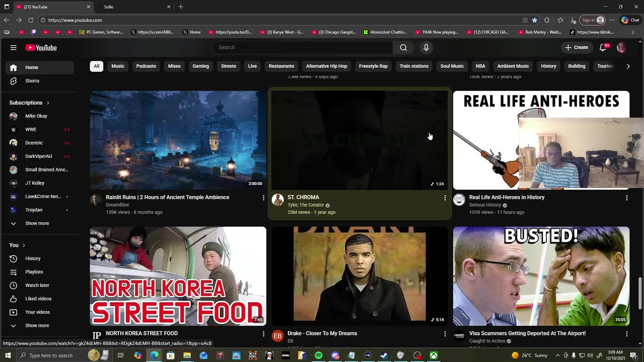Image resolution: width=644 pixels, height=362 pixels.
Task: Expand the You section chevron
Action: pyautogui.click(x=24, y=245)
